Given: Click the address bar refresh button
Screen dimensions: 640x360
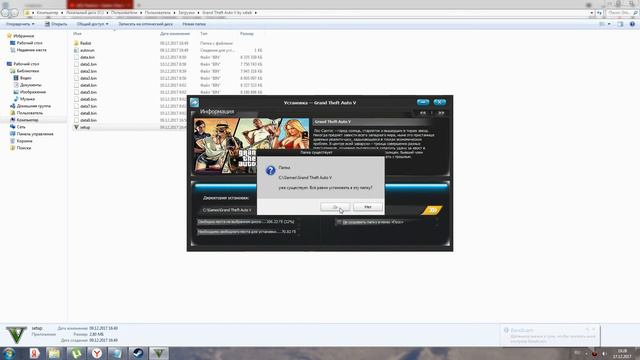Looking at the screenshot, I should coord(599,13).
